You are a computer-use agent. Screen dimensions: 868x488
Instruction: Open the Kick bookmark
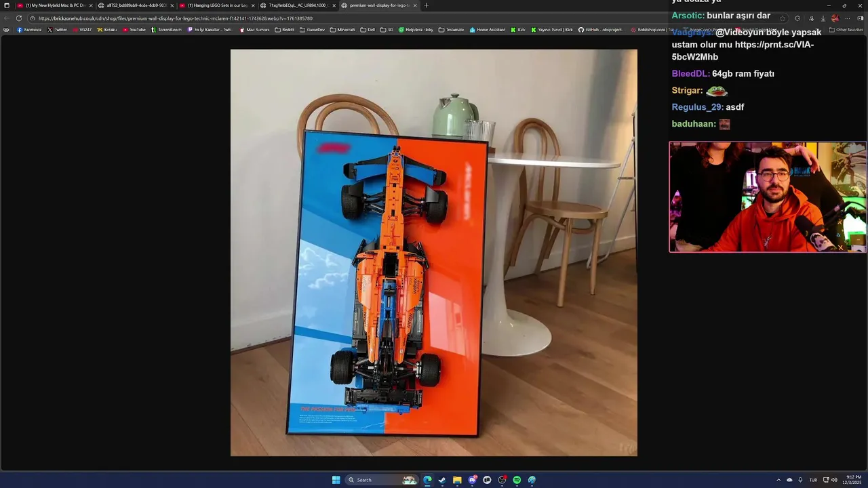pos(518,30)
